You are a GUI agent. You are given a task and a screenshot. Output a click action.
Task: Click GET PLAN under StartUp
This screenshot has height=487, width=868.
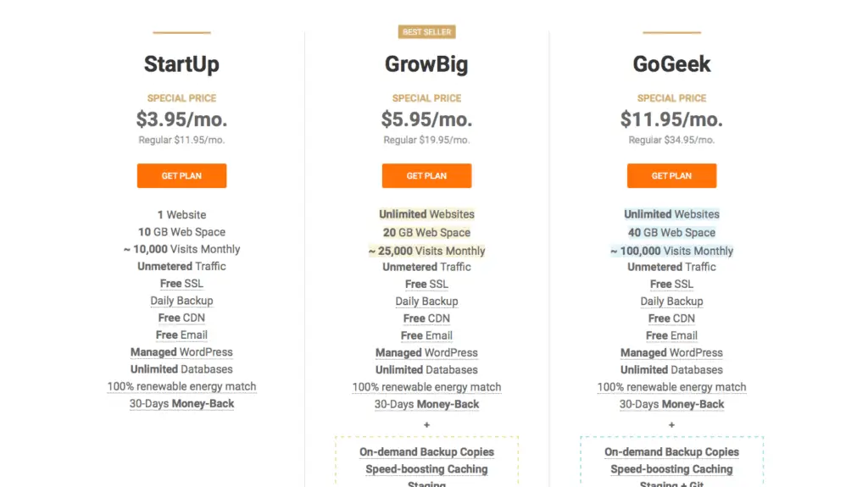click(181, 175)
